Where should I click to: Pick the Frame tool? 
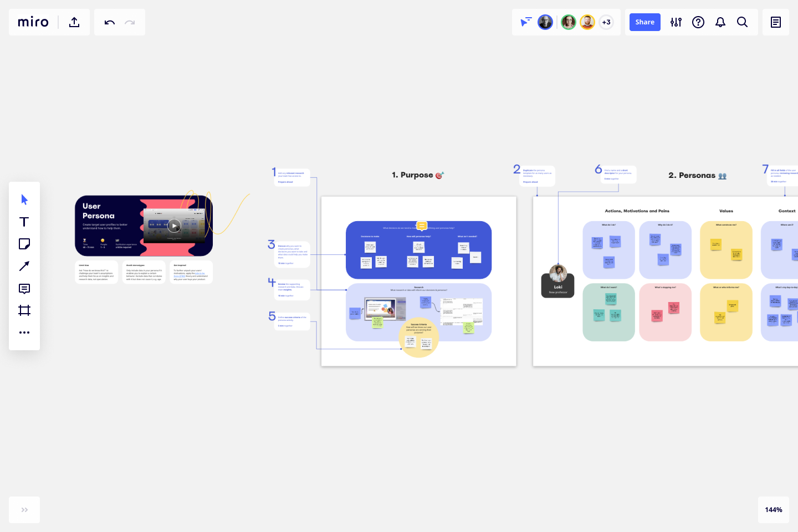pyautogui.click(x=24, y=310)
